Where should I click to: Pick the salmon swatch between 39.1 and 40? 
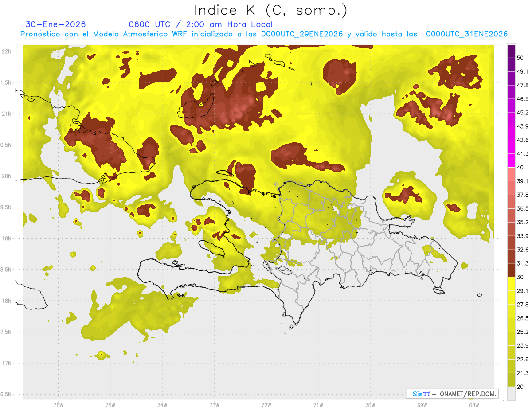[511, 174]
